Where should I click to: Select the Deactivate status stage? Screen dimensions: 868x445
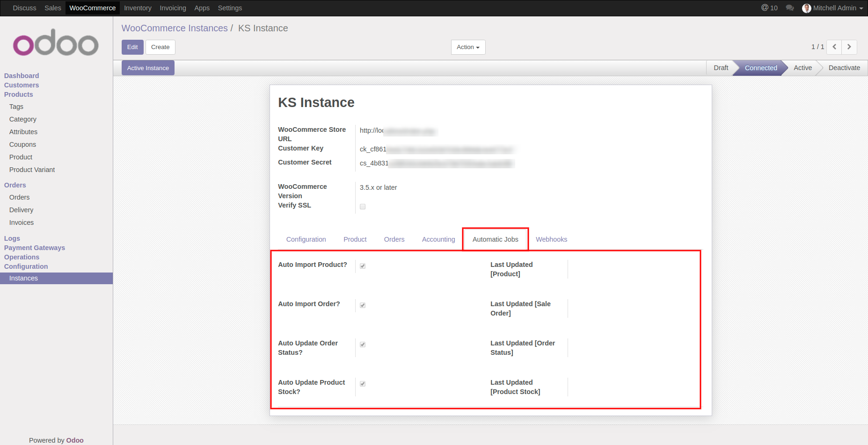click(844, 68)
